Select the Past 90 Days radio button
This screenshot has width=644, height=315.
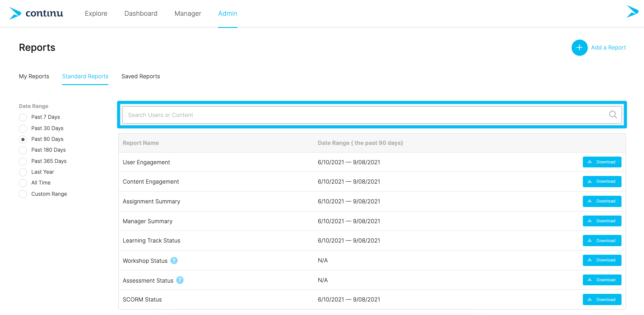[x=23, y=139]
